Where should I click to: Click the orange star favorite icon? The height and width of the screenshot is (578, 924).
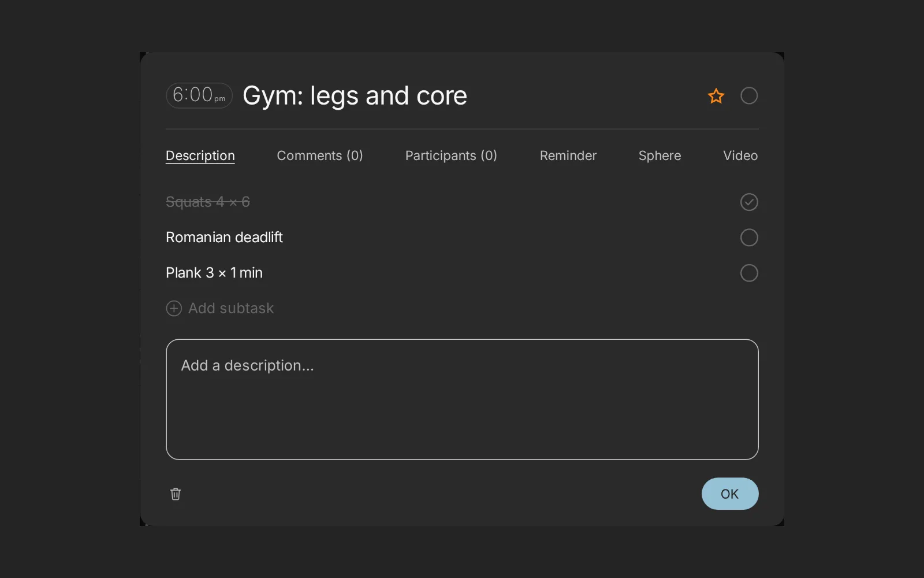716,96
